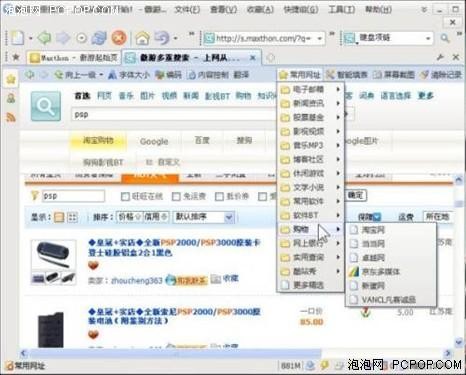Click the 音乐 search category link
466x375 pixels.
coord(126,96)
